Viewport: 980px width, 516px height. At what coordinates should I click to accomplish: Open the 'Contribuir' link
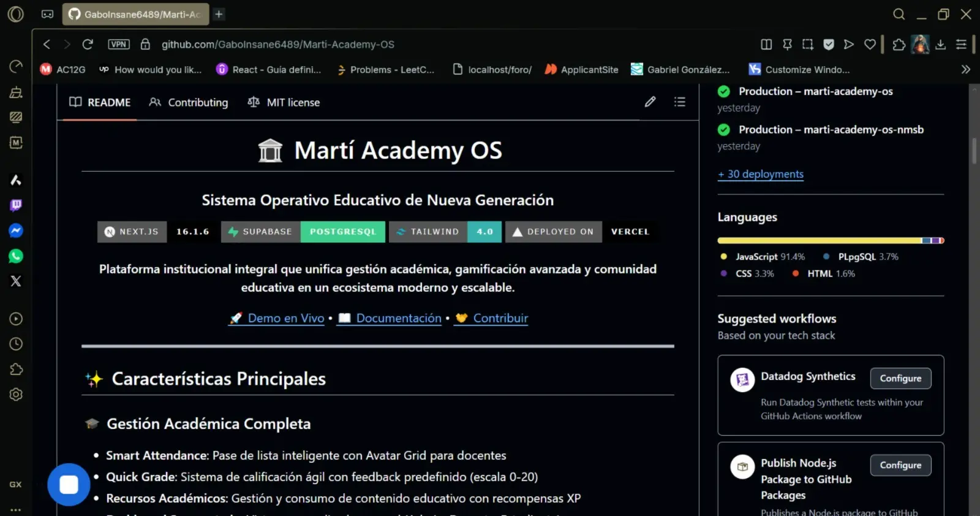pos(491,318)
